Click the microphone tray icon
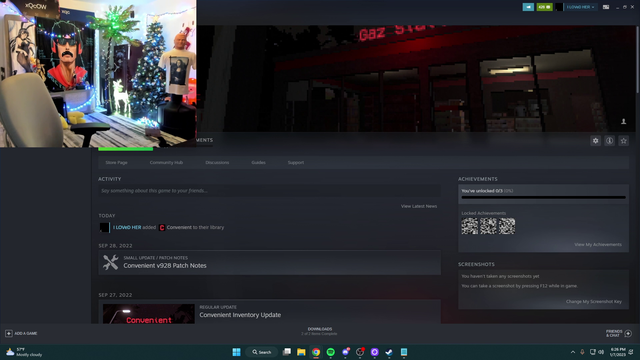 [582, 352]
